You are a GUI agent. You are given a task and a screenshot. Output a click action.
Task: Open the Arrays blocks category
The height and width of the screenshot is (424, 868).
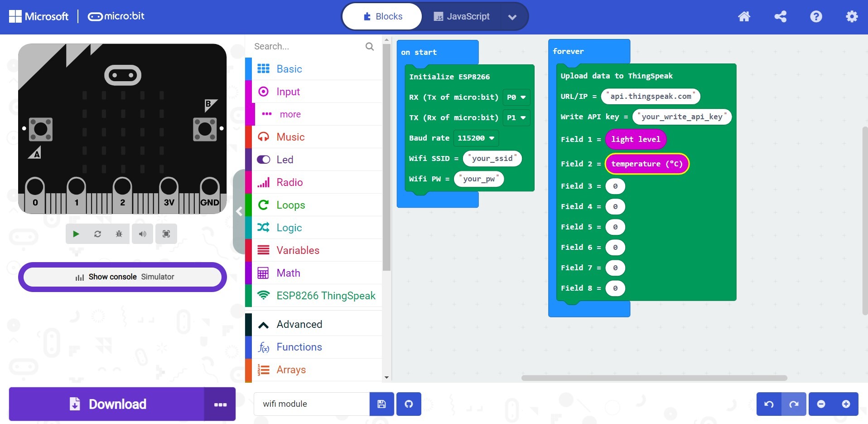point(313,370)
